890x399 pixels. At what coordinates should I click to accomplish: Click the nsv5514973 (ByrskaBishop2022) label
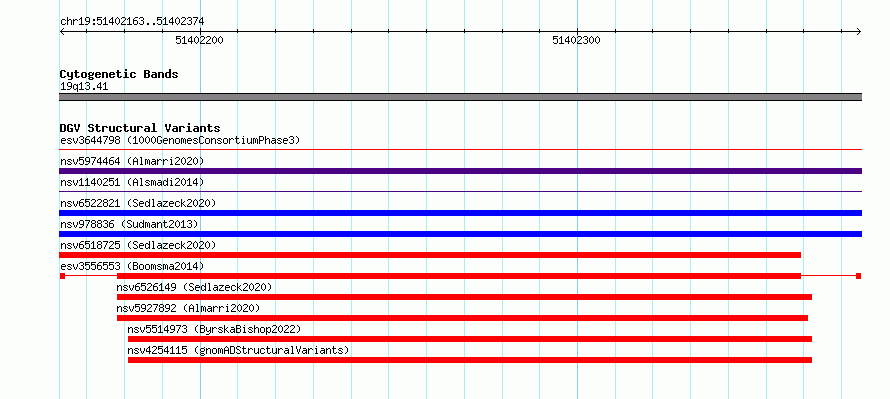(214, 329)
